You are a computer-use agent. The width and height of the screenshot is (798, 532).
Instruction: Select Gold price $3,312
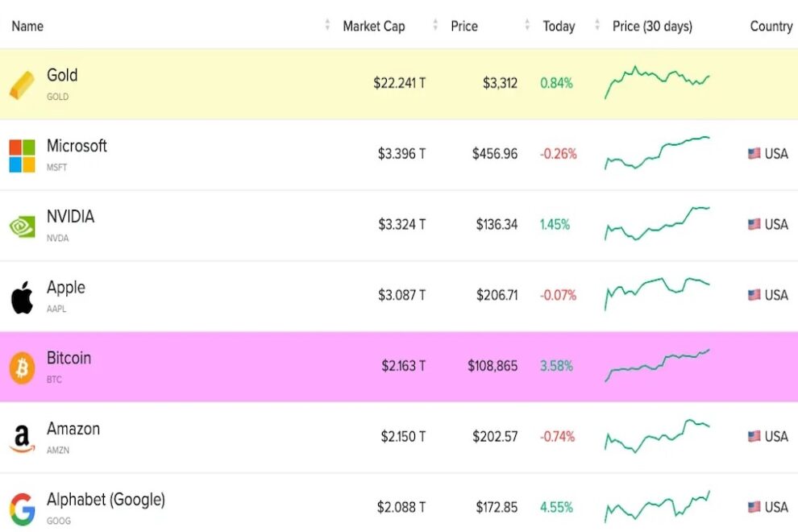click(x=500, y=83)
